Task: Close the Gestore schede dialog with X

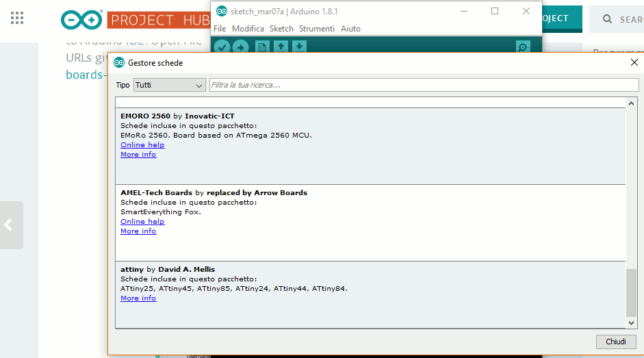Action: pos(634,62)
